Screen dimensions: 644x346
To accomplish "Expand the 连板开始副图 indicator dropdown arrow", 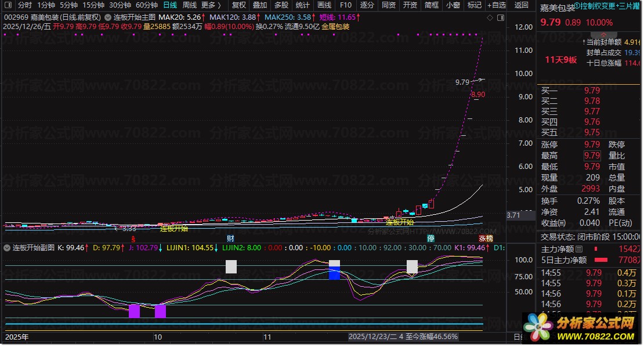I will click(x=7, y=248).
